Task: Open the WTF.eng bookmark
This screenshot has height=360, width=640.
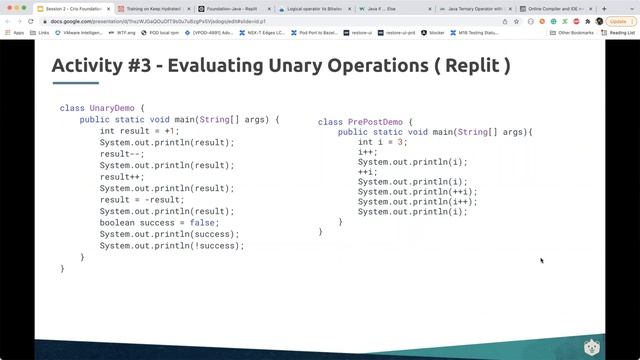Action: coord(122,33)
